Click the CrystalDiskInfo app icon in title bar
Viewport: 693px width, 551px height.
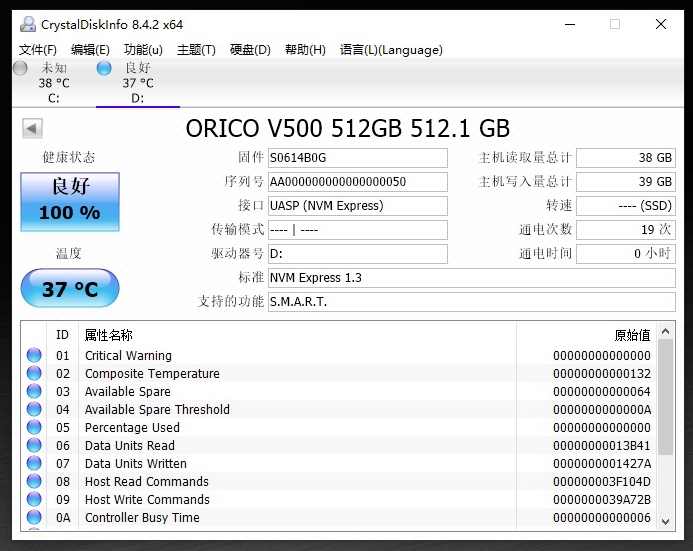28,24
